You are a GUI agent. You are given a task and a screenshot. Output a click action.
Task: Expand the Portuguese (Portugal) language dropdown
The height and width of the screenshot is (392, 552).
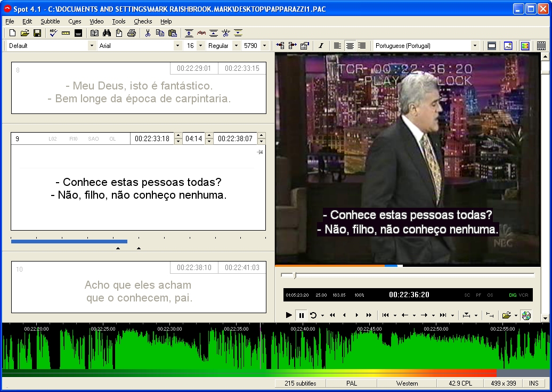pos(475,46)
